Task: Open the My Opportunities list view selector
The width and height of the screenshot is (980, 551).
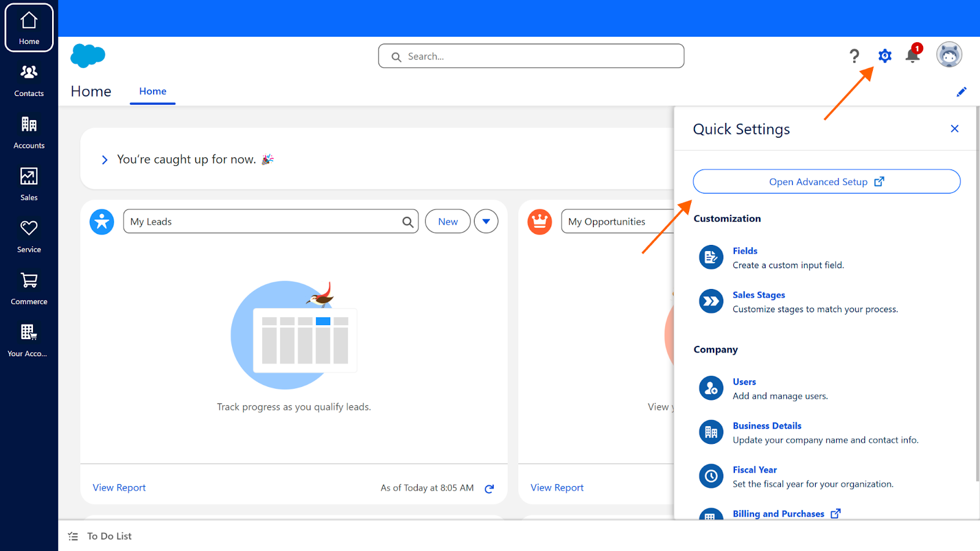Action: [x=617, y=222]
